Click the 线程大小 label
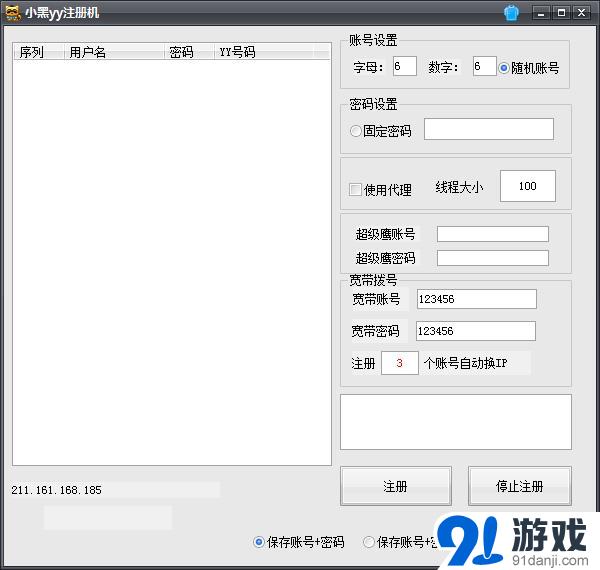Viewport: 600px width, 570px height. click(x=459, y=187)
